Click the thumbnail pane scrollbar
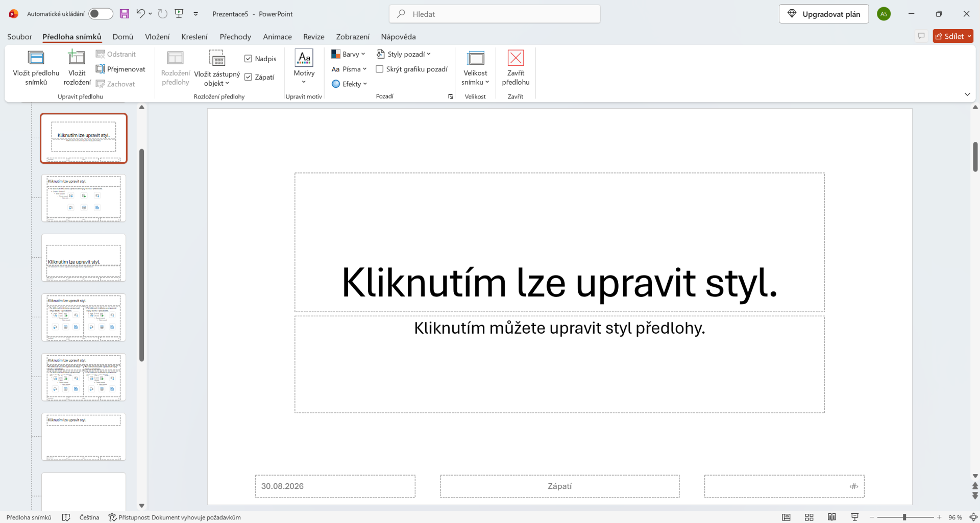This screenshot has height=523, width=980. (x=142, y=255)
